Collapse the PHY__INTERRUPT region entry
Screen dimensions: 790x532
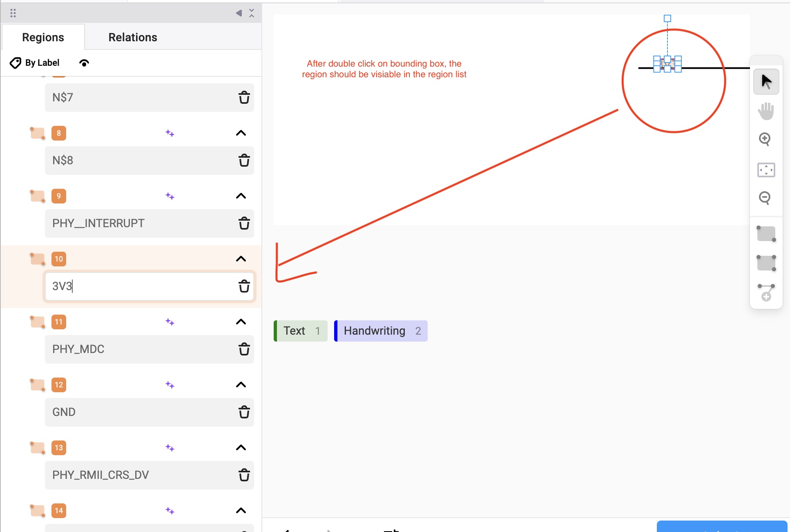pyautogui.click(x=241, y=196)
